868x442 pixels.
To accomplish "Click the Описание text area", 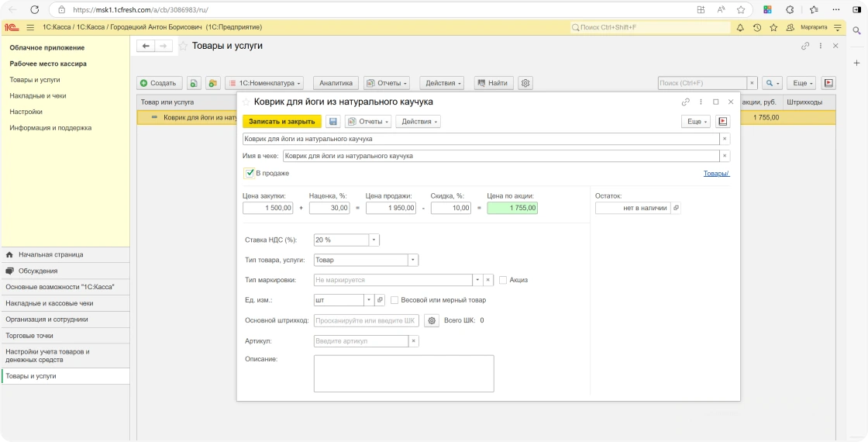I will 404,374.
